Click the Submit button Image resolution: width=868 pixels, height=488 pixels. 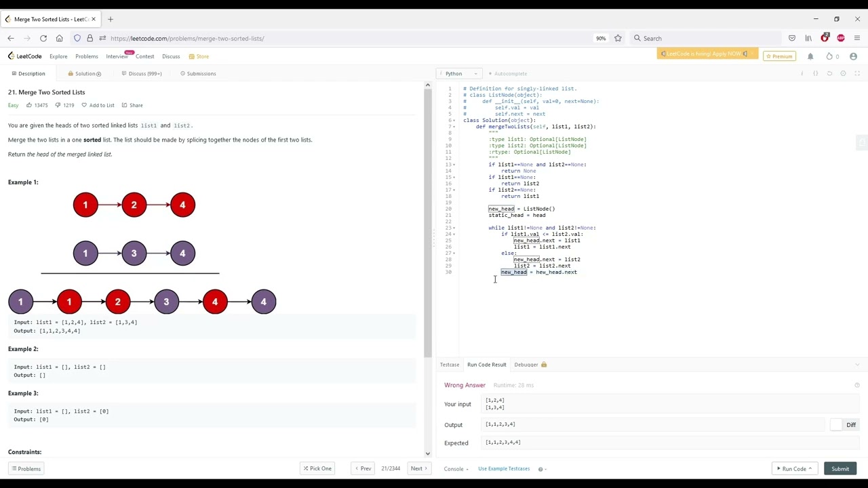pos(840,469)
